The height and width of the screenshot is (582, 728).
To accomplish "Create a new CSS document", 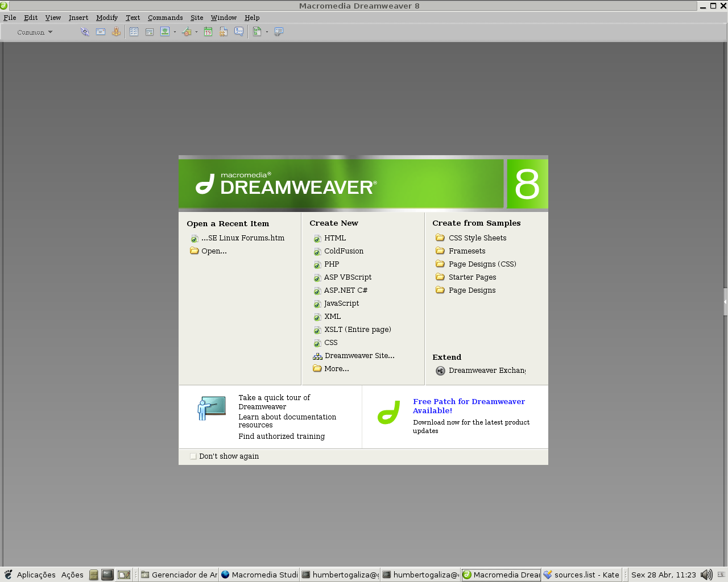I will (325, 343).
